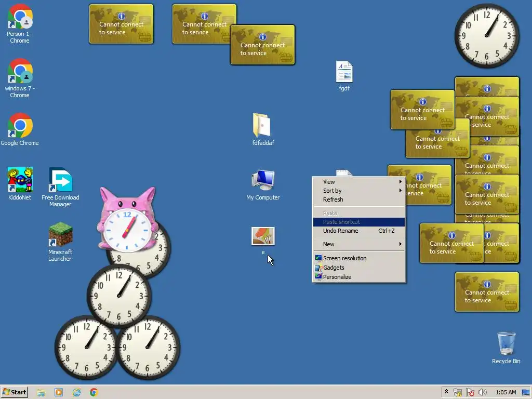Screen dimensions: 532x399
Task: Open Free Download Manager shortcut
Action: [60, 187]
